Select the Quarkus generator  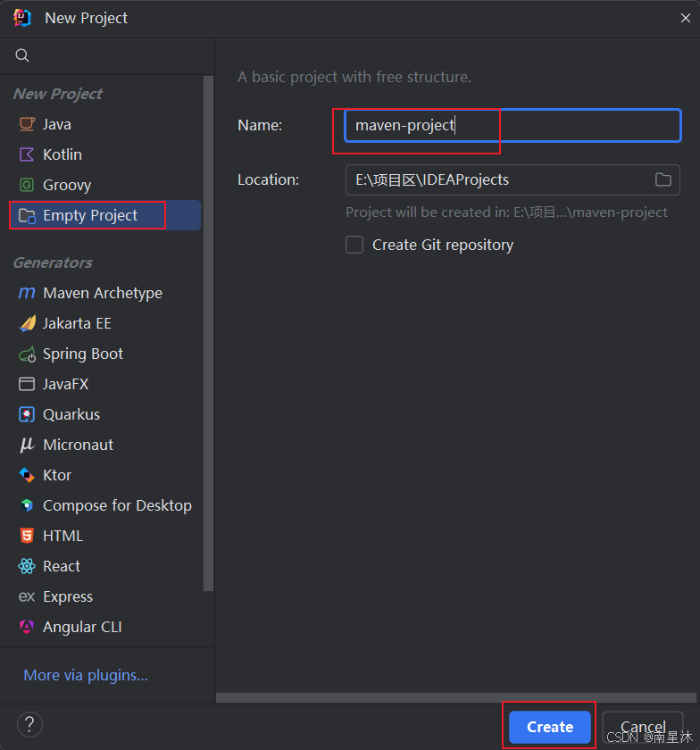click(104, 414)
